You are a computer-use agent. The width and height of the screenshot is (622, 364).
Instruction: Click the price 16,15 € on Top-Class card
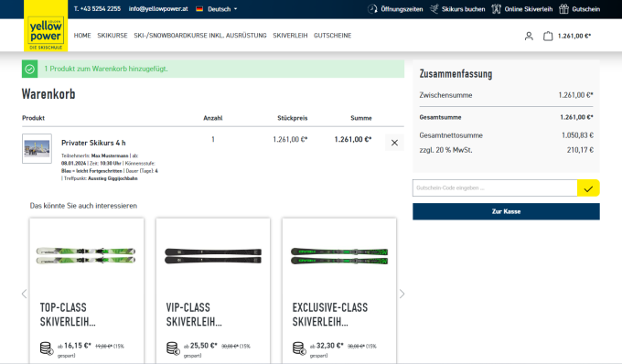[78, 346]
